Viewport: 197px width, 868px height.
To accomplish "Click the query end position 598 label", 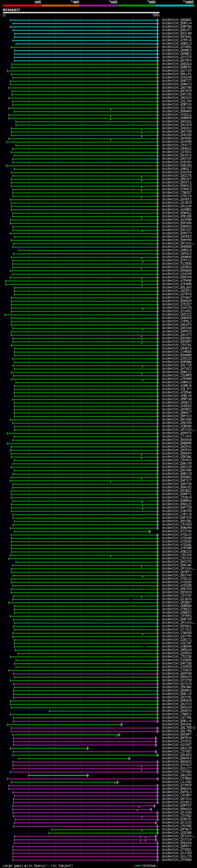I will click(155, 15).
